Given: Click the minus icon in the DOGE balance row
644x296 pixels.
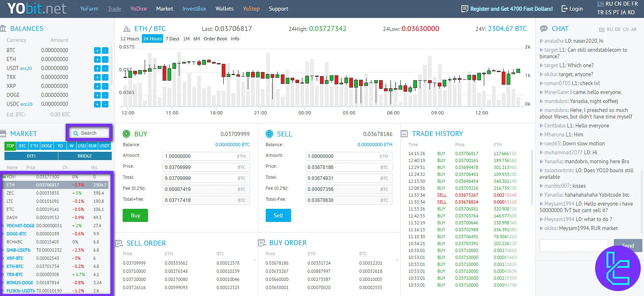Looking at the screenshot, I should tap(105, 95).
